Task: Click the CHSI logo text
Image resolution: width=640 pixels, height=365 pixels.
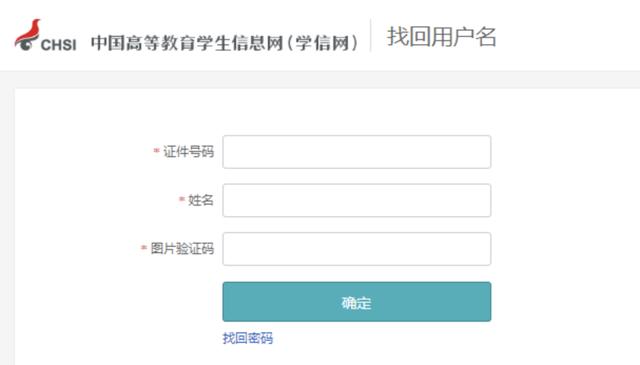Action: point(58,45)
